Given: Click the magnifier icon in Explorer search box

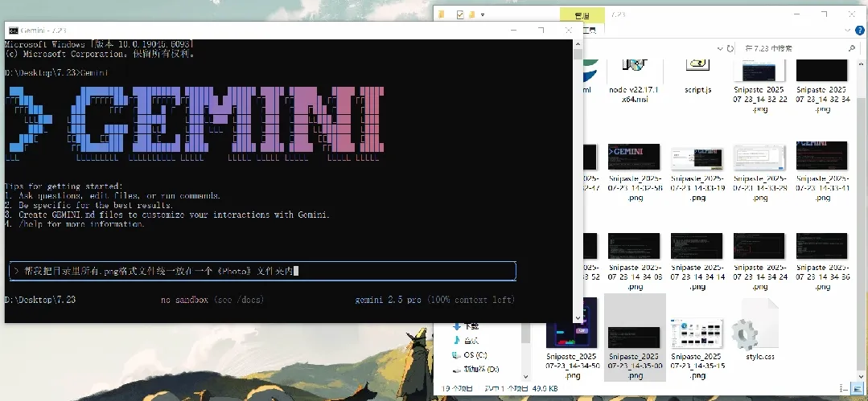Looking at the screenshot, I should tap(852, 49).
